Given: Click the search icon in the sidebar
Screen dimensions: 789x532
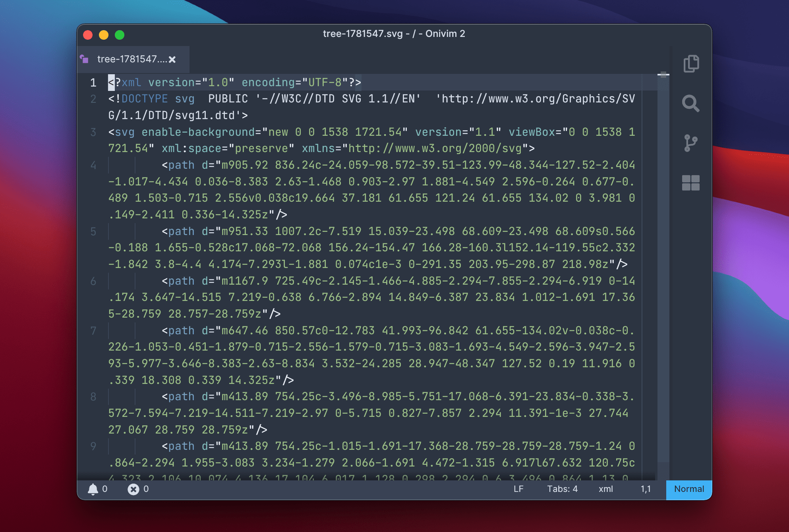Looking at the screenshot, I should [x=691, y=104].
